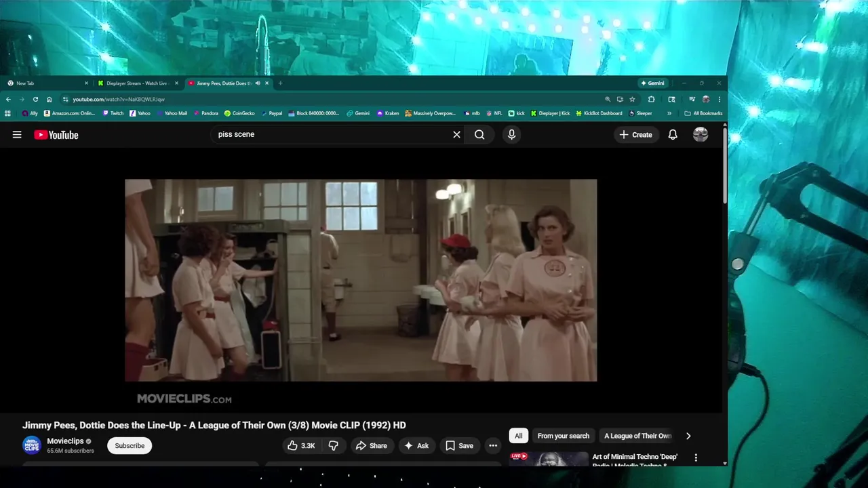
Task: Open the Ally bookmark
Action: point(30,113)
